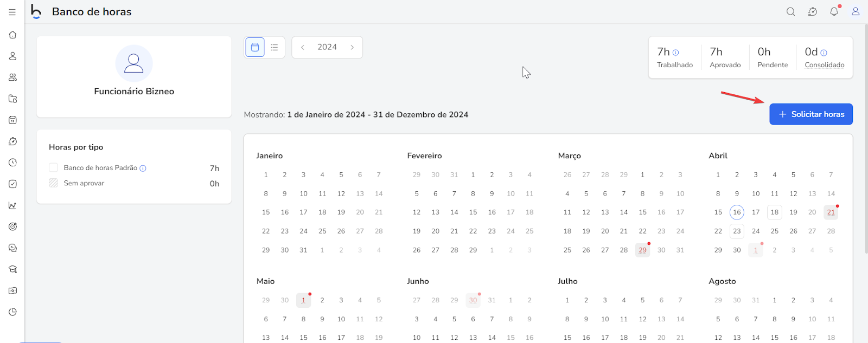The width and height of the screenshot is (868, 343).
Task: Toggle Banco de horas Padrão checkbox
Action: (53, 168)
